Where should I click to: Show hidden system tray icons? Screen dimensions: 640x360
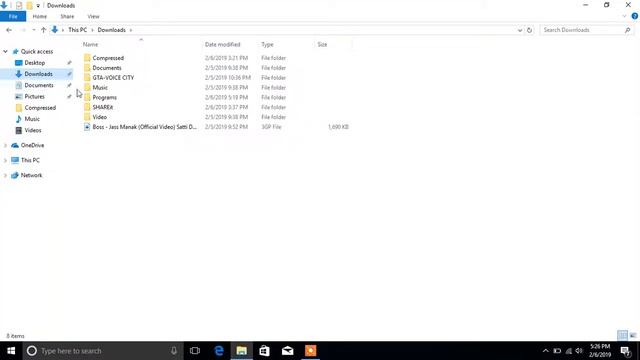546,351
